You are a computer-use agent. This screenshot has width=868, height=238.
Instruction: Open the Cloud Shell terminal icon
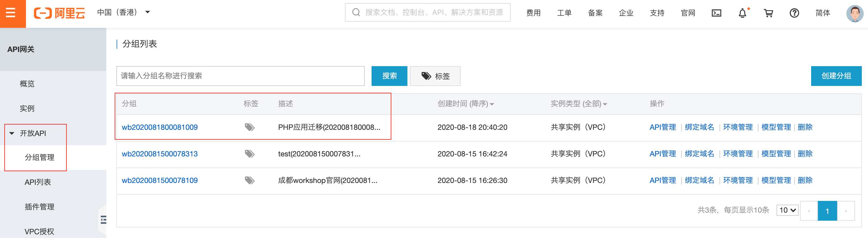click(716, 13)
